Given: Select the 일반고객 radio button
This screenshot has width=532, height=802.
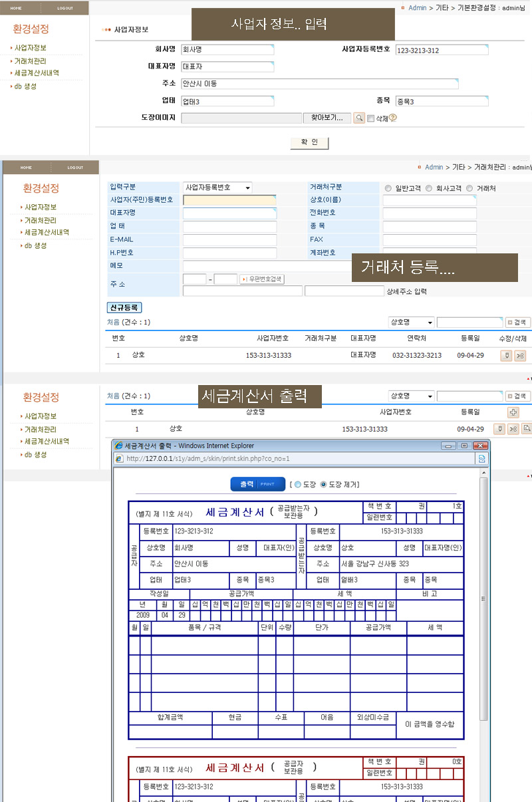Looking at the screenshot, I should [388, 188].
